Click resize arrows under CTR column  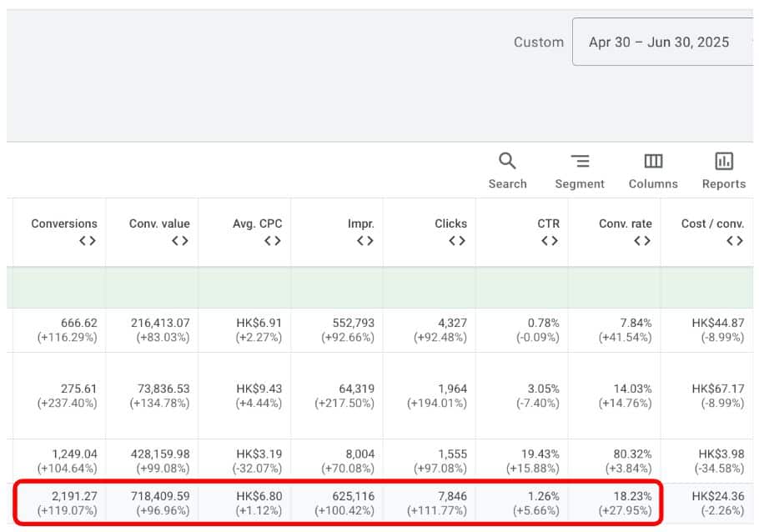(550, 241)
